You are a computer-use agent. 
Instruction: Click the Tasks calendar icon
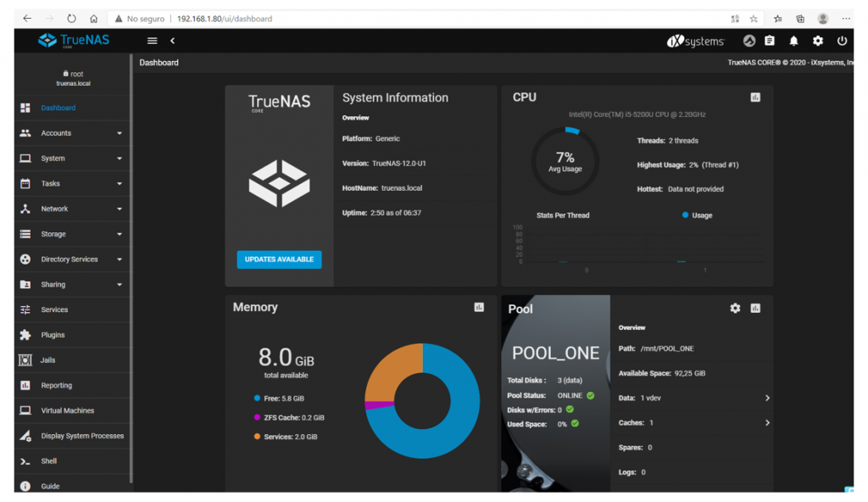[25, 183]
